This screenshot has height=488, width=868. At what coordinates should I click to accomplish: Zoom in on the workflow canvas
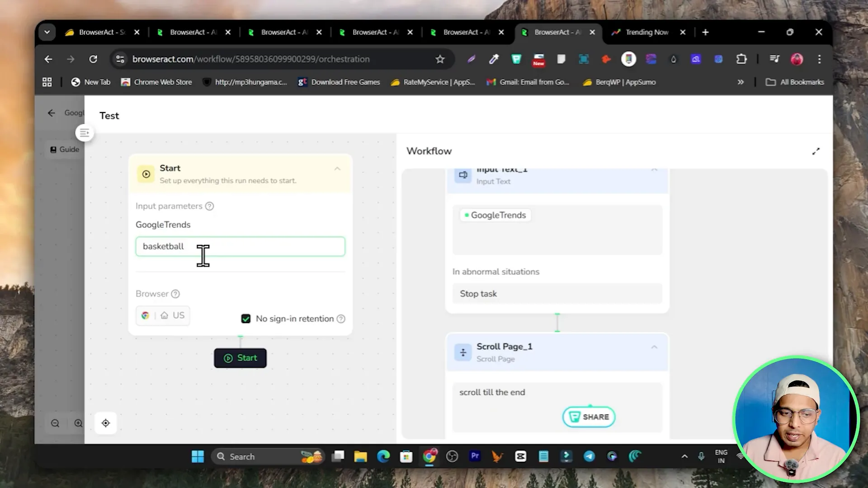tap(78, 423)
